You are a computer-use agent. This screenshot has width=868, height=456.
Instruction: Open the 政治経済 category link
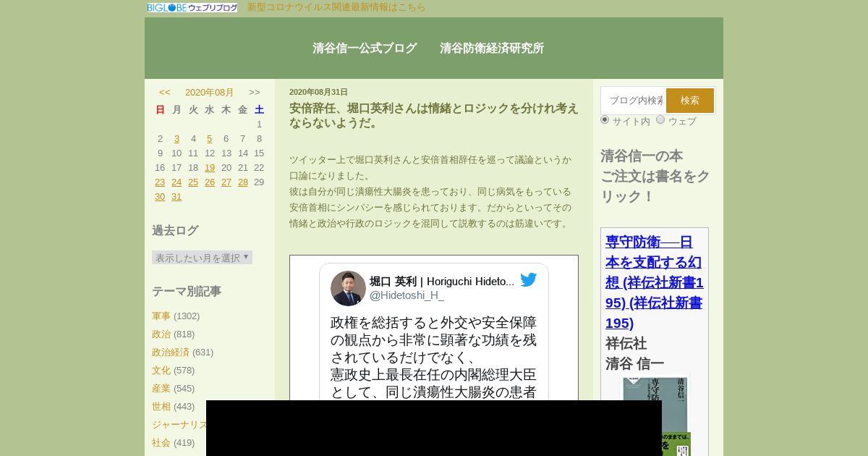pyautogui.click(x=171, y=352)
